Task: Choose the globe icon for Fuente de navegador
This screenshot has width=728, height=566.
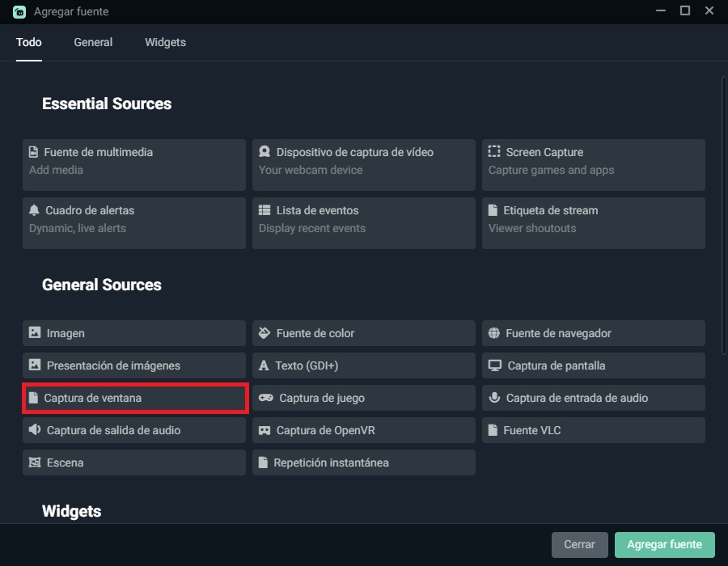Action: pyautogui.click(x=494, y=333)
